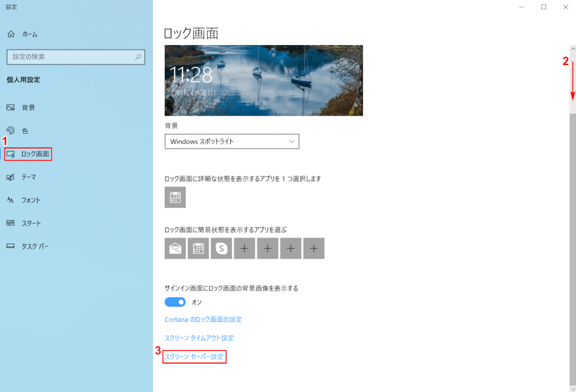Image resolution: width=576 pixels, height=392 pixels.
Task: Toggle sign-in screen background image switch
Action: click(175, 302)
